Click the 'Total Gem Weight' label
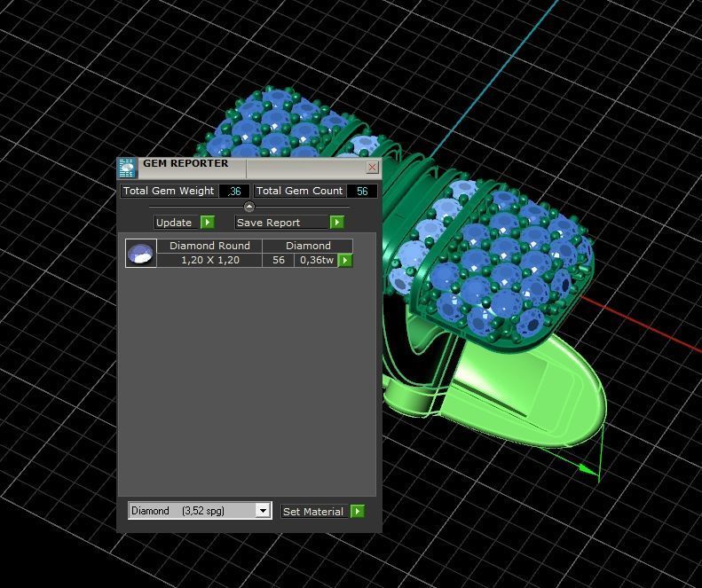This screenshot has width=702, height=588. click(x=169, y=191)
